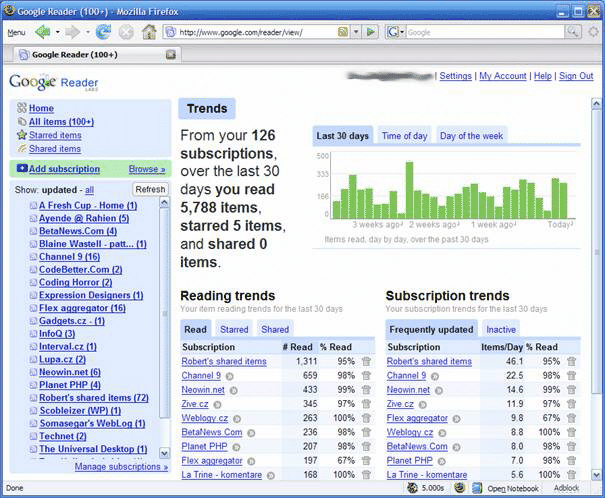Screen dimensions: 605x498
Task: Click the Adblock status bar entry
Action: tap(566, 488)
